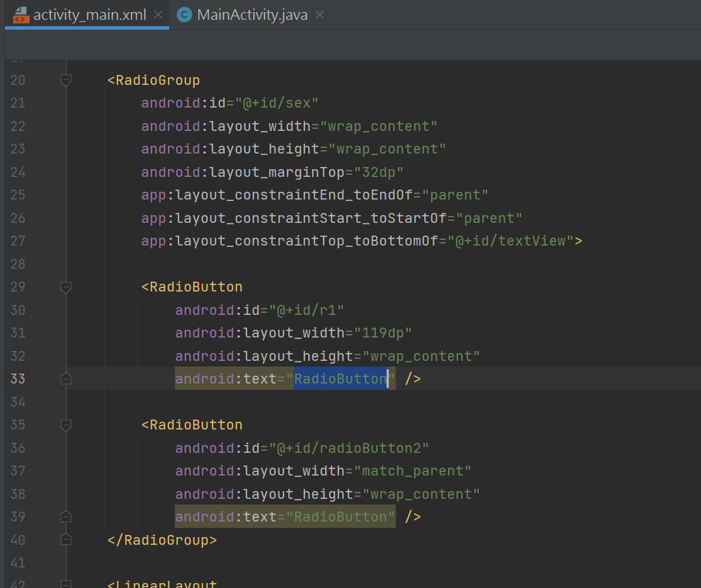
Task: Click line number 27 in the gutter
Action: pos(18,241)
